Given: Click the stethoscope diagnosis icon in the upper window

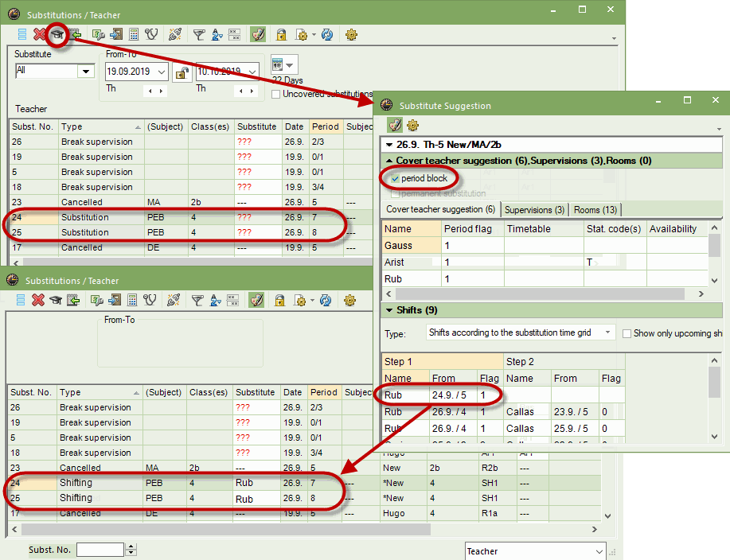Looking at the screenshot, I should click(151, 35).
